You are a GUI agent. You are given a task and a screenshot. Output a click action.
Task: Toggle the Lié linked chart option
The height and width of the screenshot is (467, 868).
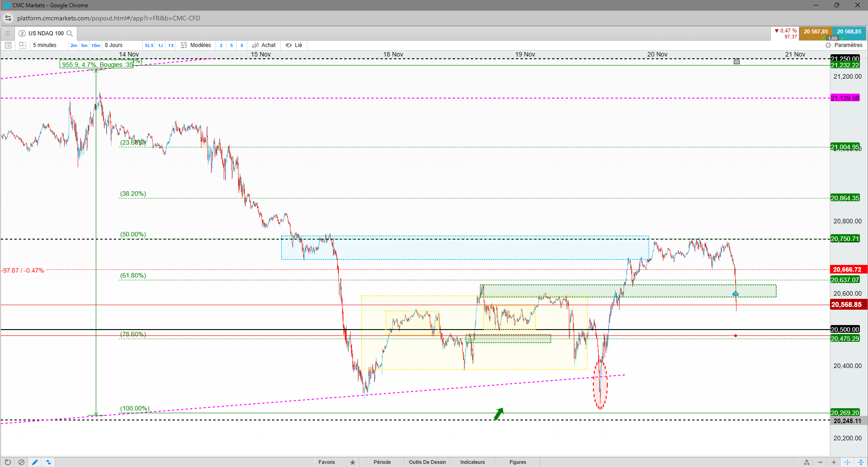click(294, 45)
